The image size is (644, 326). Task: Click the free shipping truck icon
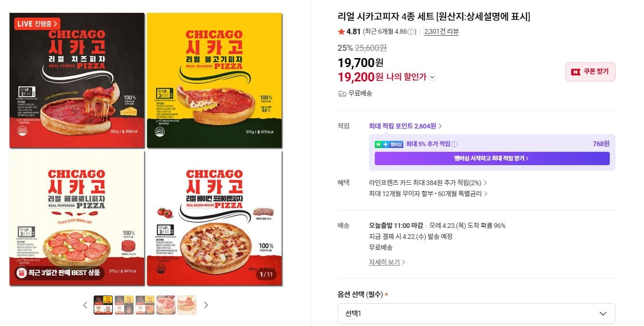point(342,94)
